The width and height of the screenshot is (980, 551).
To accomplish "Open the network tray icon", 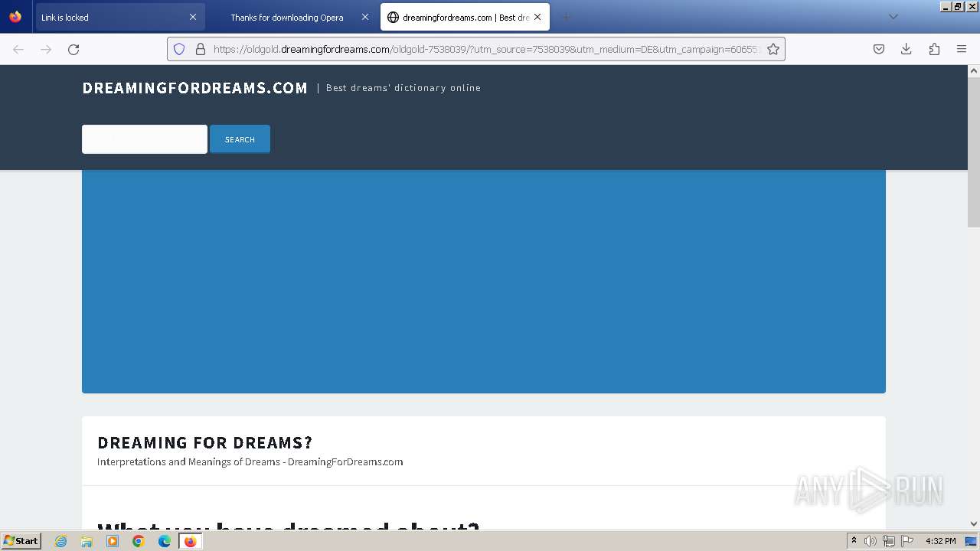I will pyautogui.click(x=889, y=541).
